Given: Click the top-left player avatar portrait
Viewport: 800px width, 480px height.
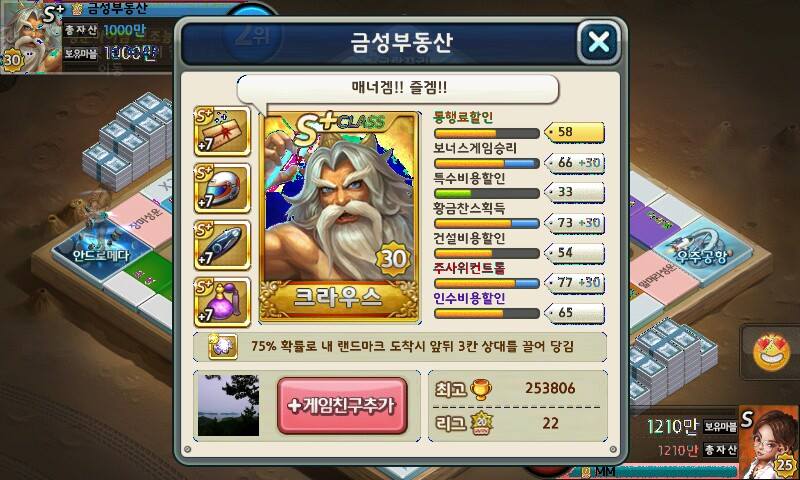Looking at the screenshot, I should tap(30, 37).
